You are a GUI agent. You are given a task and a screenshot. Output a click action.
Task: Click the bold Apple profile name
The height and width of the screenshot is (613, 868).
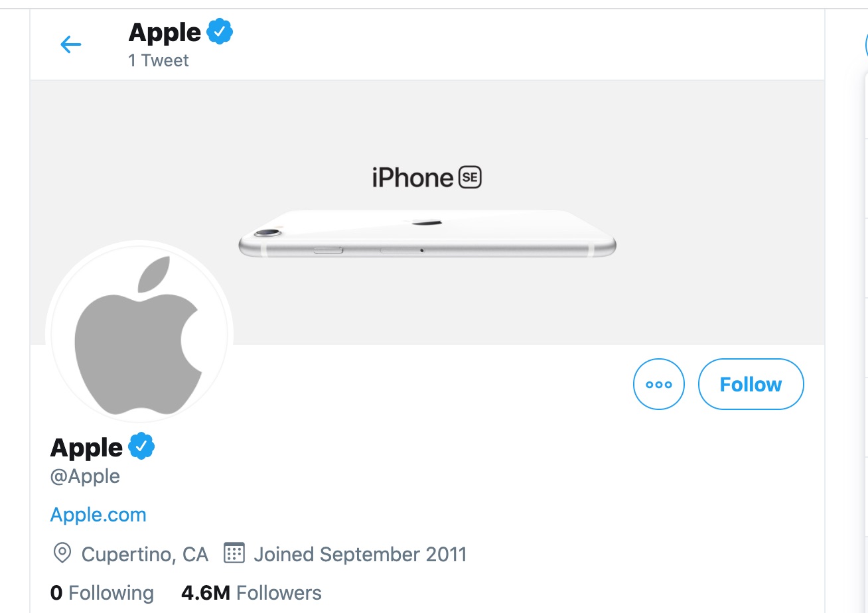coord(87,448)
